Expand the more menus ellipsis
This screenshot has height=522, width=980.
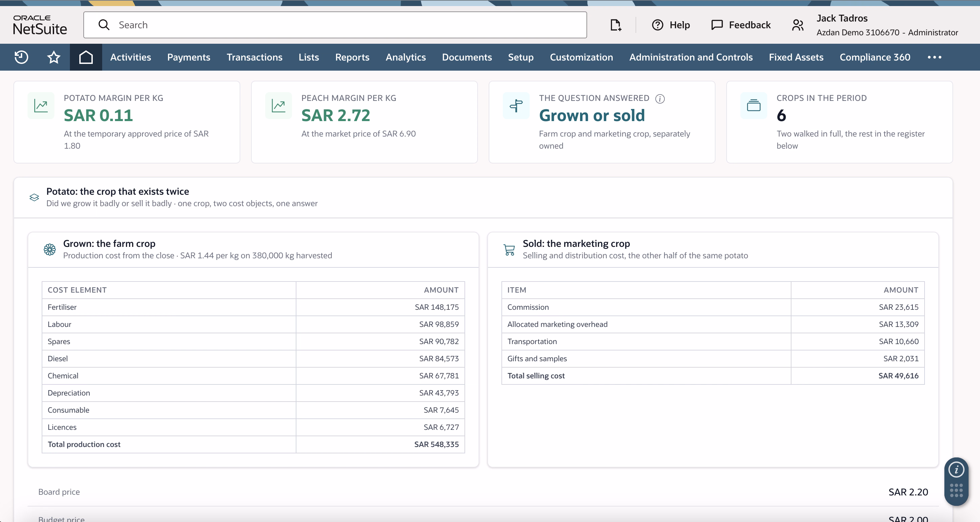934,57
